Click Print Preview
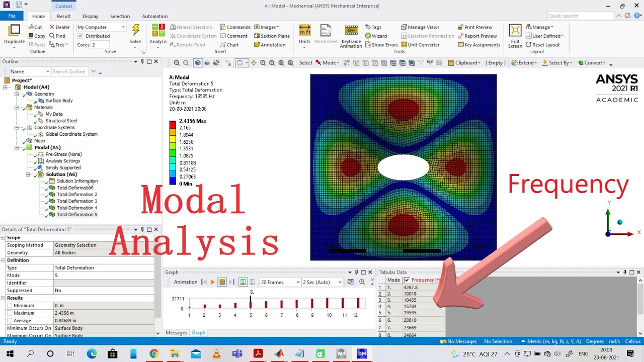 point(475,27)
